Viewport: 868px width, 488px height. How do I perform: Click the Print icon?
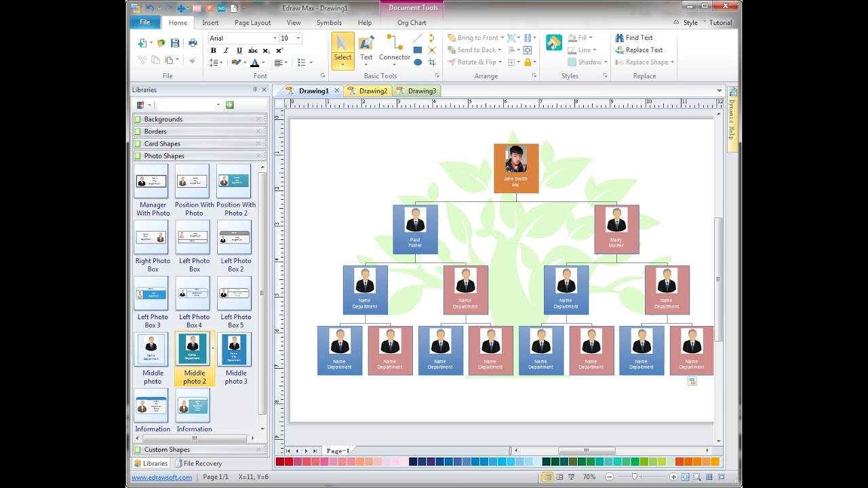tap(193, 43)
